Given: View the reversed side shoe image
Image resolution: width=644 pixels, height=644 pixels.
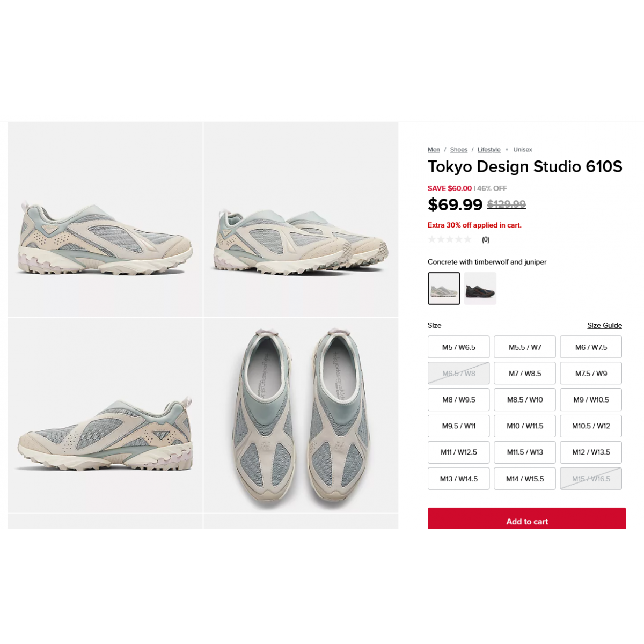Looking at the screenshot, I should (105, 415).
